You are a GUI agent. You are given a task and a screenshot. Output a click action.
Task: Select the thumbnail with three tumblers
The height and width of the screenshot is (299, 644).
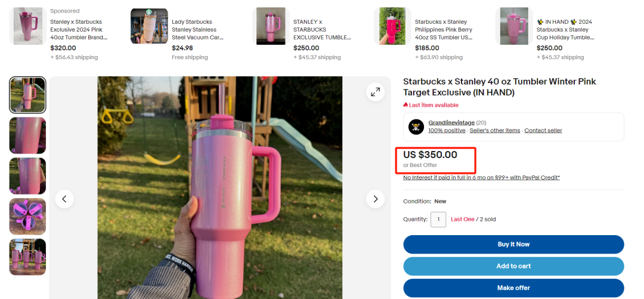pos(27,257)
